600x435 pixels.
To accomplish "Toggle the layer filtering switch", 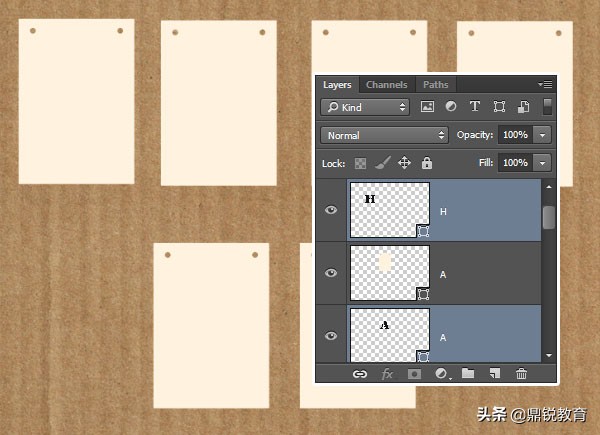I will click(x=547, y=106).
